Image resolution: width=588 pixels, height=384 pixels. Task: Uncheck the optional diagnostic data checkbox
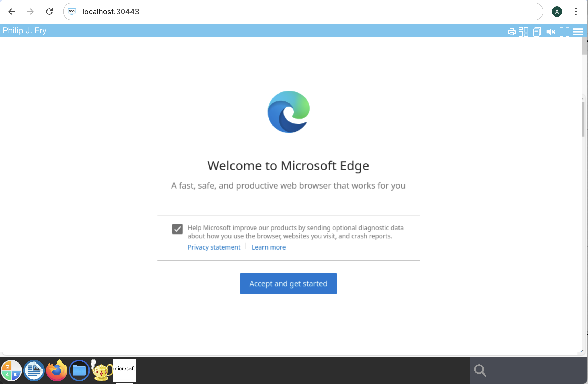coord(177,229)
